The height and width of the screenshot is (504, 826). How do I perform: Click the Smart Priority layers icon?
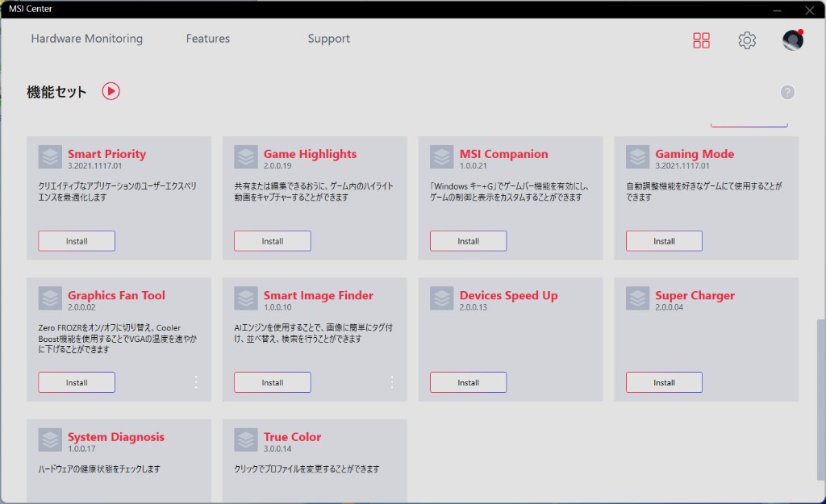(50, 157)
